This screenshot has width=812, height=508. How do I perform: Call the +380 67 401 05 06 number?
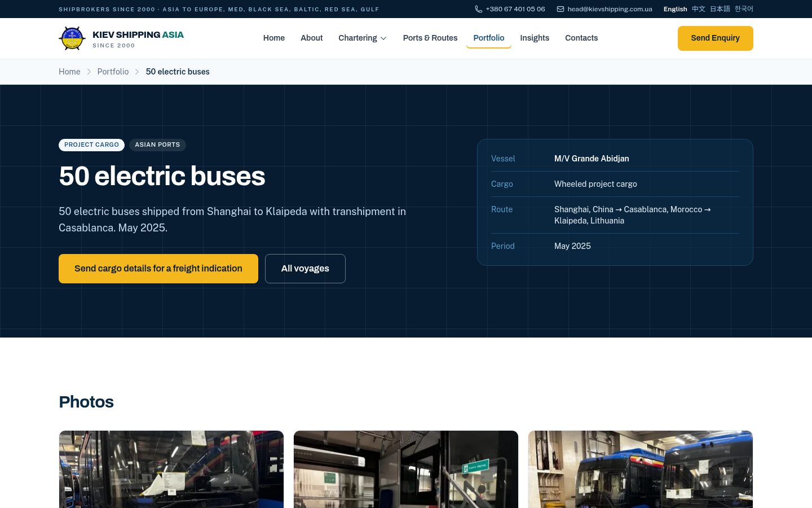coord(515,9)
